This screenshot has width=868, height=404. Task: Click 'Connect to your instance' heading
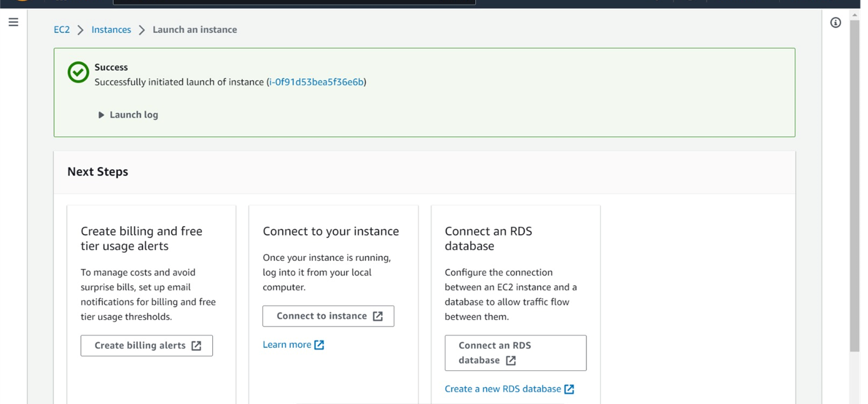(x=331, y=231)
